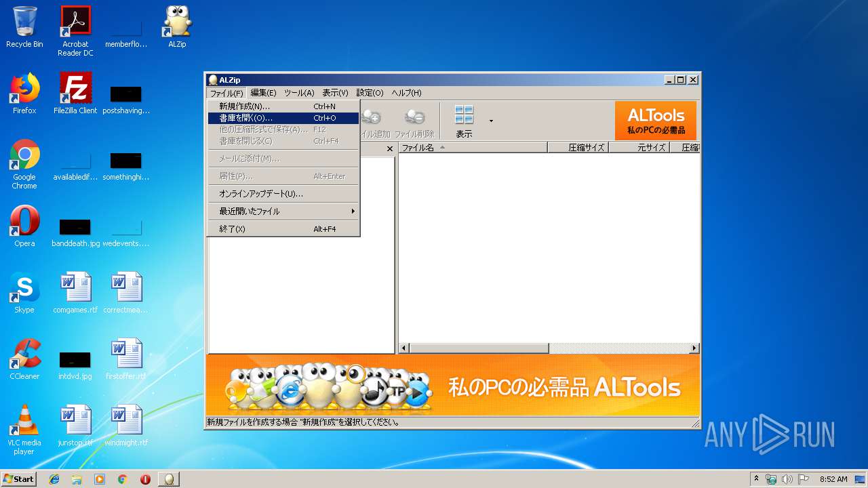Select the FileZilla Client desktop icon

(75, 94)
